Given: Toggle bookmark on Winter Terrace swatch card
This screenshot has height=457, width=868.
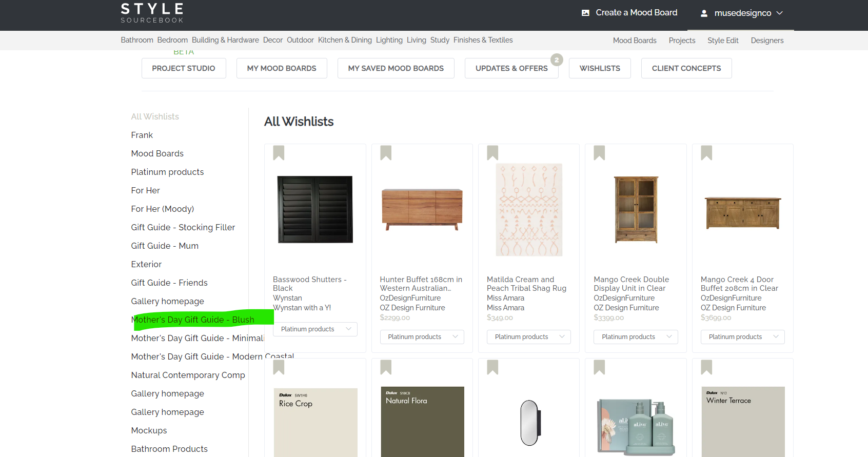Looking at the screenshot, I should point(706,367).
